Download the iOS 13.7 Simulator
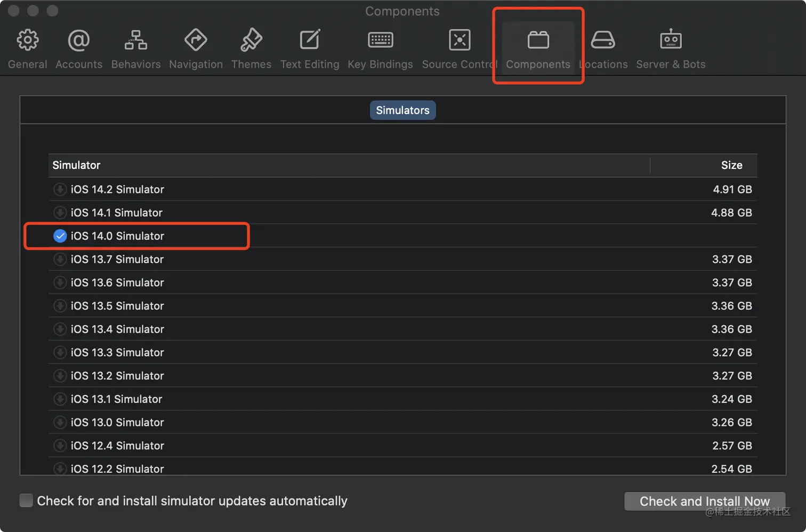The width and height of the screenshot is (806, 532). pyautogui.click(x=60, y=259)
